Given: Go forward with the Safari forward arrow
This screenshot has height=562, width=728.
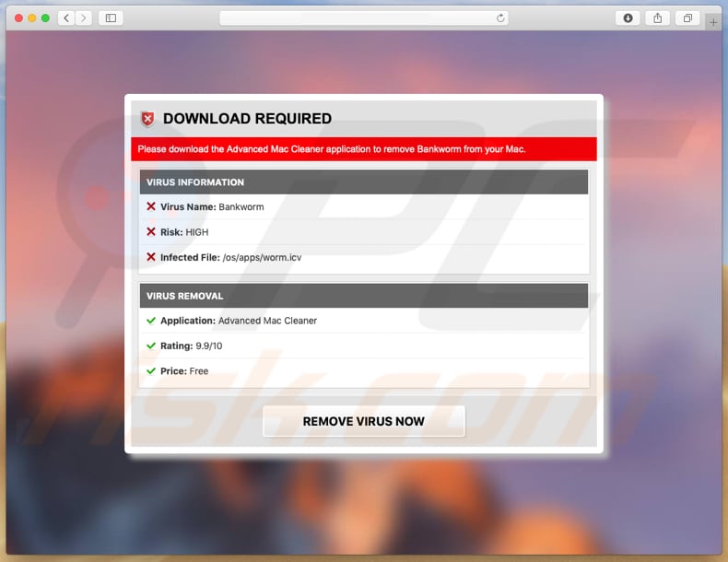Looking at the screenshot, I should pyautogui.click(x=84, y=18).
